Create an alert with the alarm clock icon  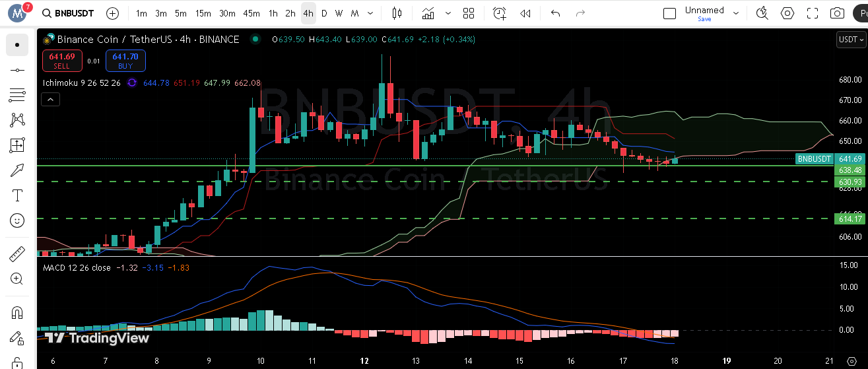click(x=500, y=13)
